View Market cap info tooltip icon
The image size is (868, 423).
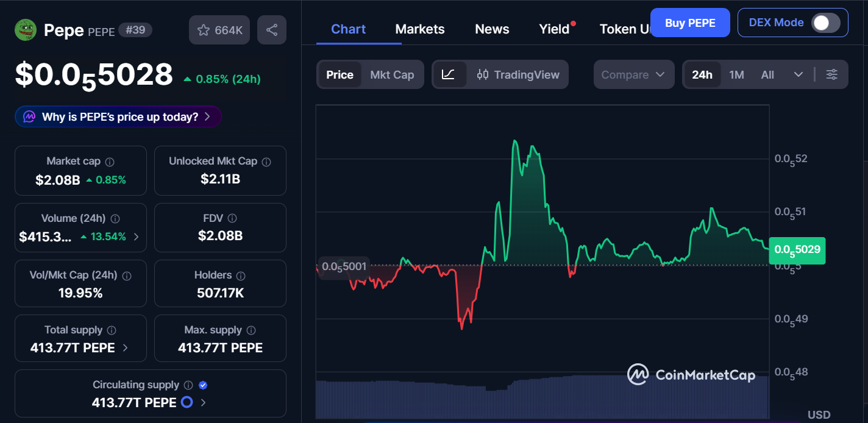click(108, 161)
